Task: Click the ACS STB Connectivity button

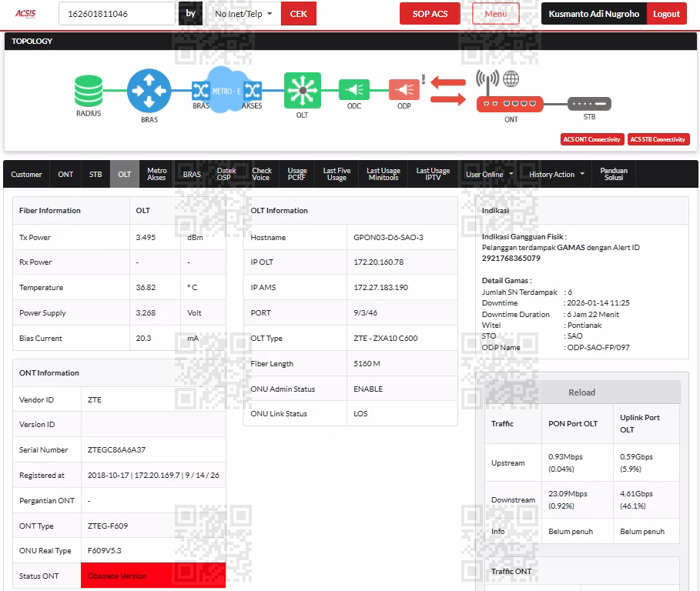Action: point(658,139)
